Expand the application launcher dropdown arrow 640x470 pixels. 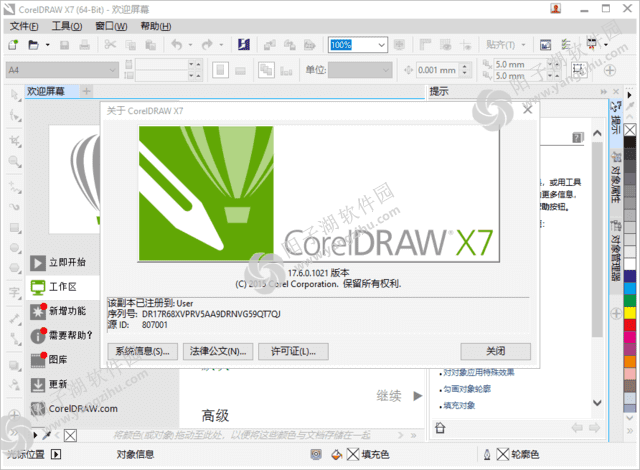606,44
